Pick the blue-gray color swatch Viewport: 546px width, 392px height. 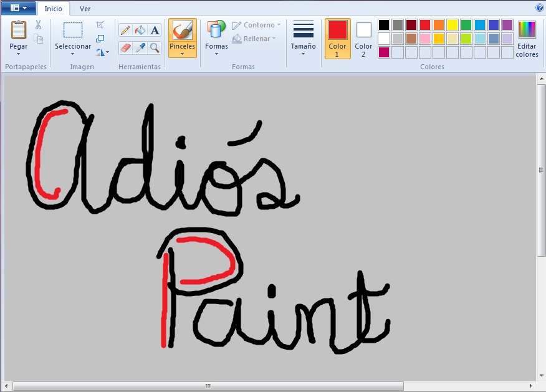(x=494, y=39)
